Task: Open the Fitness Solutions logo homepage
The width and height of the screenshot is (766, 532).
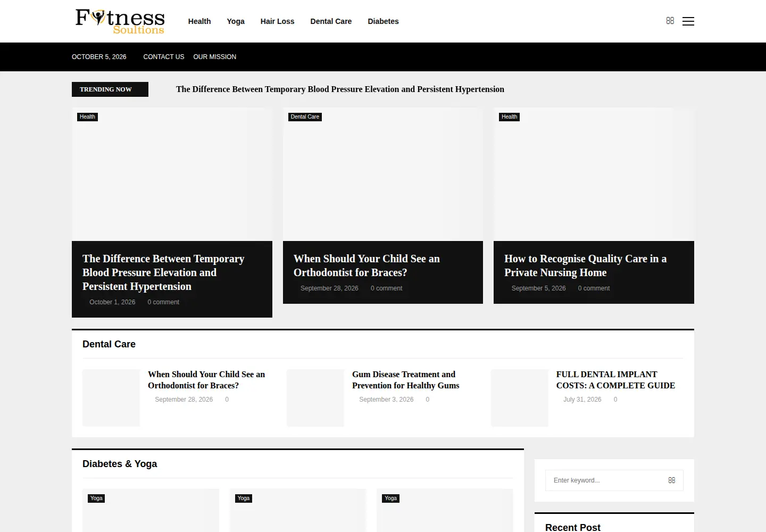Action: coord(120,21)
